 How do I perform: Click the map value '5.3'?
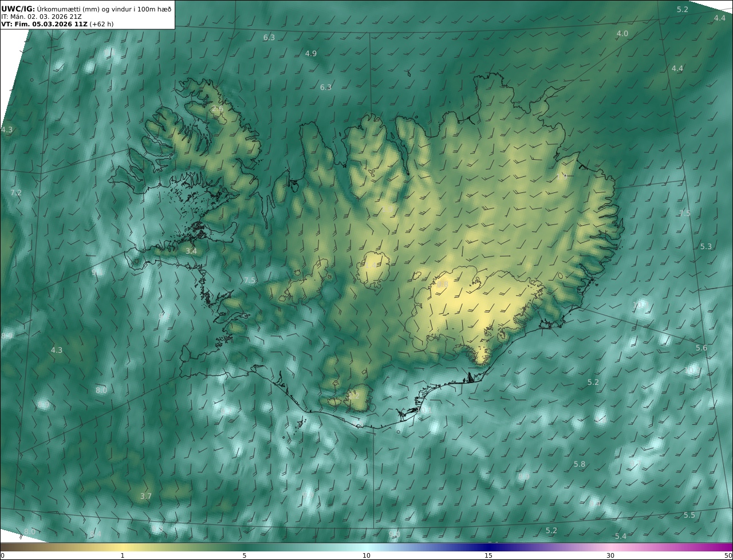706,246
